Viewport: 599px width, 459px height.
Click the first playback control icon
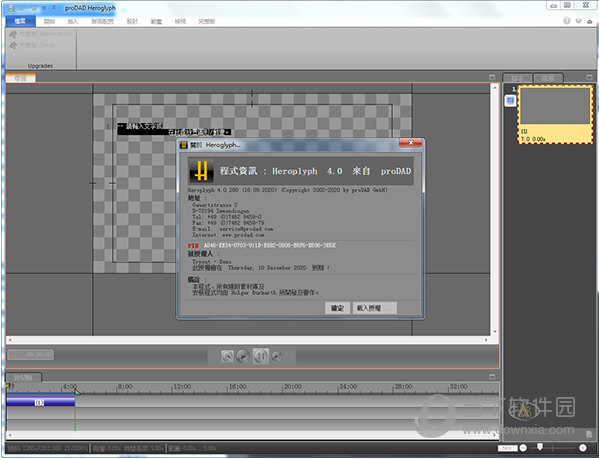(x=227, y=356)
